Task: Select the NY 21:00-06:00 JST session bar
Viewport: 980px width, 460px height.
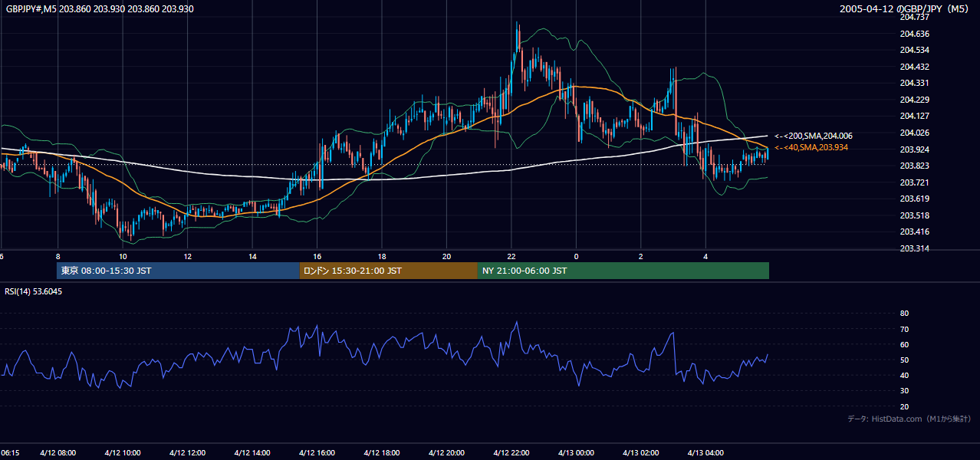Action: (x=623, y=271)
